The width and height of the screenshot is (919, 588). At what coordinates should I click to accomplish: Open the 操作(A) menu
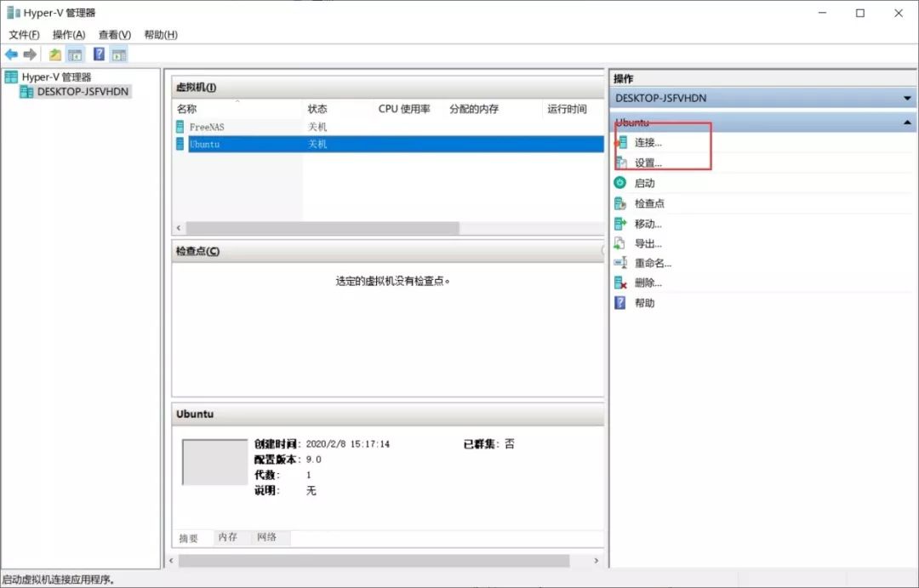tap(69, 35)
